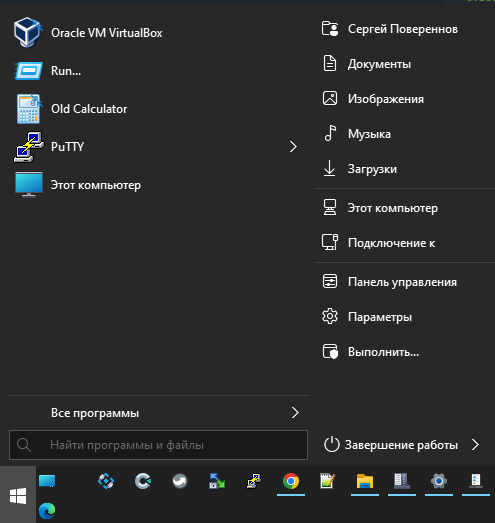Expand the Завершение работы options arrow

pos(476,445)
